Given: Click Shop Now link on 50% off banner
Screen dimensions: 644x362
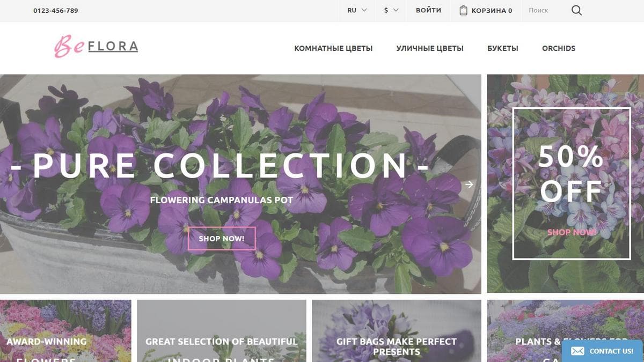Looking at the screenshot, I should coord(571,232).
